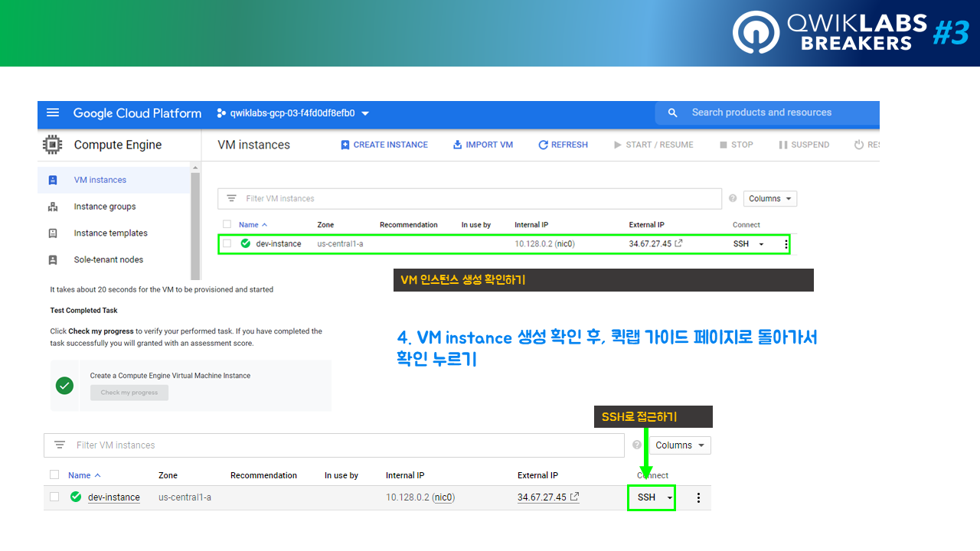Viewport: 980px width, 551px height.
Task: Focus upper Filter VM instances field
Action: click(469, 199)
